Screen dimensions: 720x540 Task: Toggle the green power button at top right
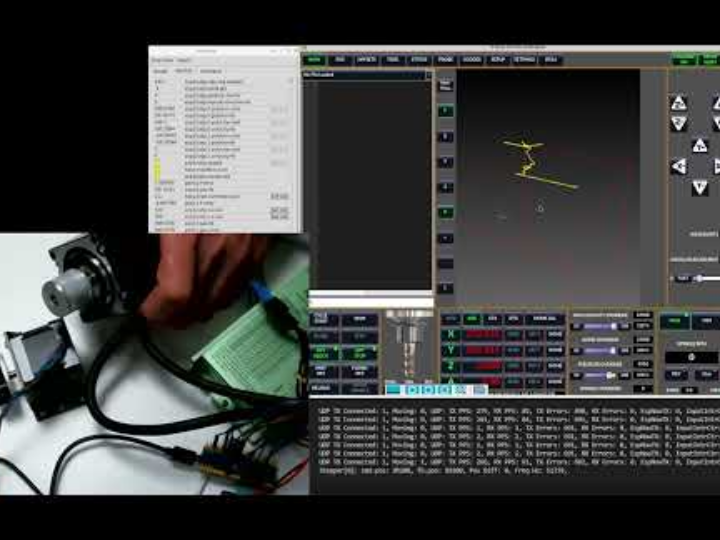click(683, 60)
